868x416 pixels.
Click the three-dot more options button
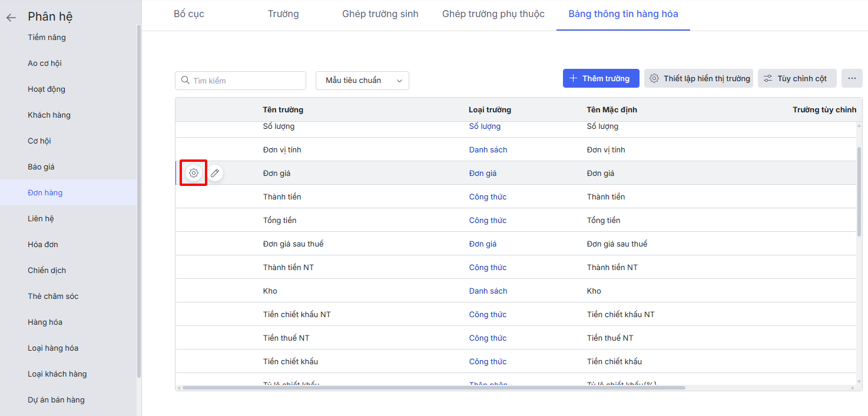(852, 78)
